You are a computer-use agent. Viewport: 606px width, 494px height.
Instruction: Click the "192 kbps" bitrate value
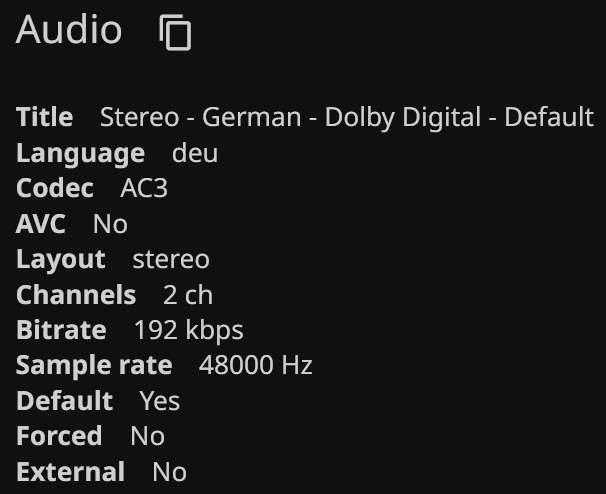(x=189, y=330)
